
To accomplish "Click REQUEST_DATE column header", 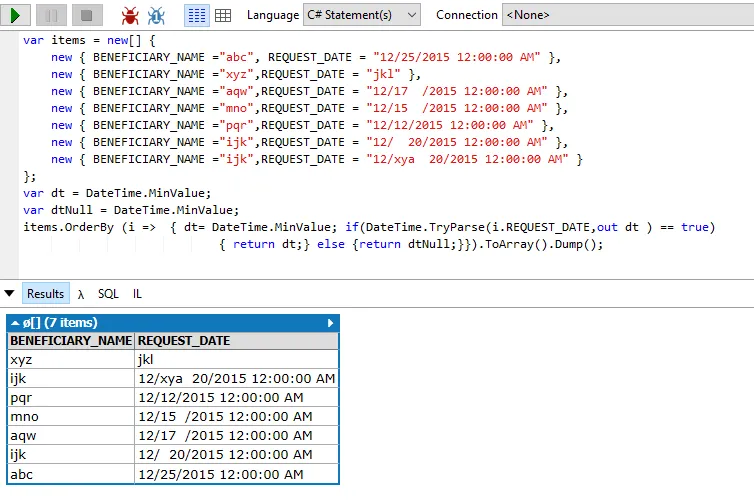I will [237, 340].
